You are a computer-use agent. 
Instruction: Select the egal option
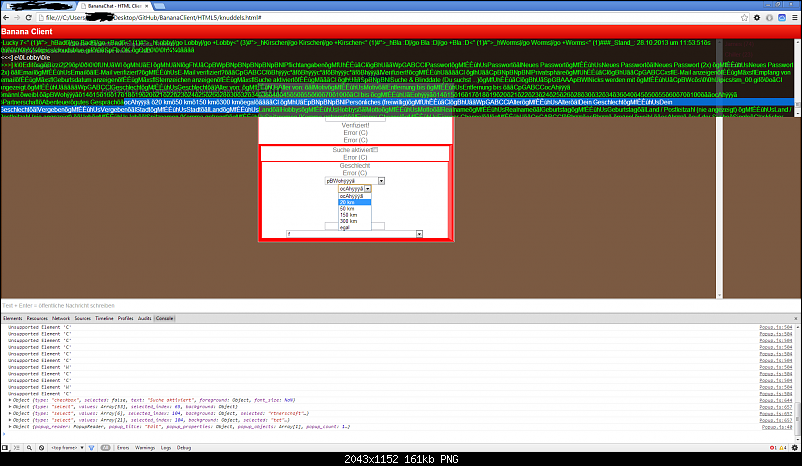click(x=354, y=227)
